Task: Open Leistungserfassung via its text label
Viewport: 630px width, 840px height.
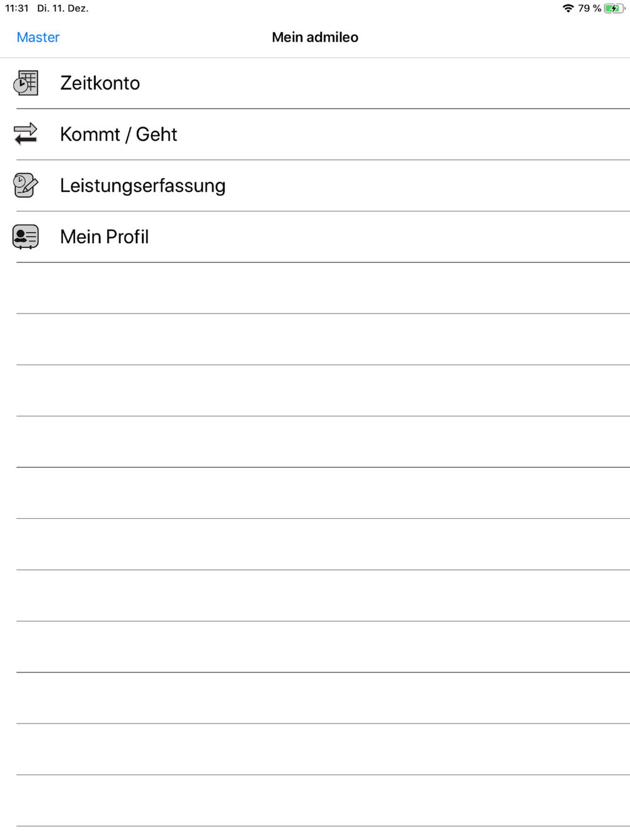Action: click(x=143, y=186)
